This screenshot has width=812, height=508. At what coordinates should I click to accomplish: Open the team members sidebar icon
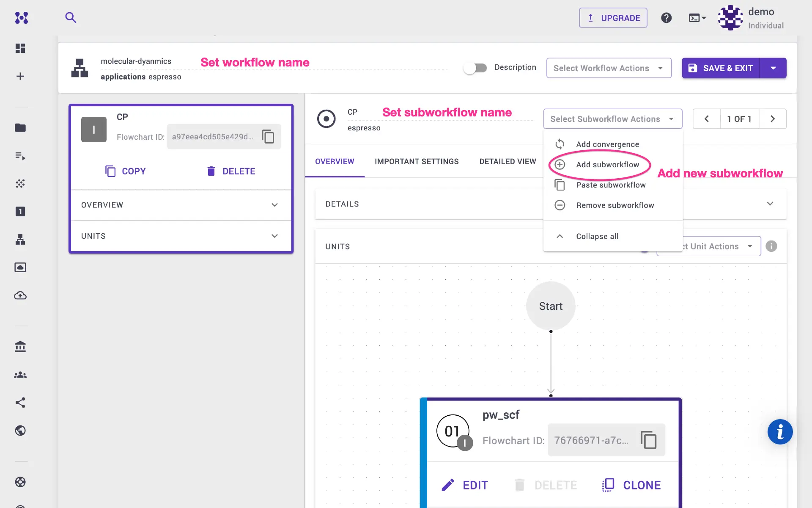click(x=20, y=374)
